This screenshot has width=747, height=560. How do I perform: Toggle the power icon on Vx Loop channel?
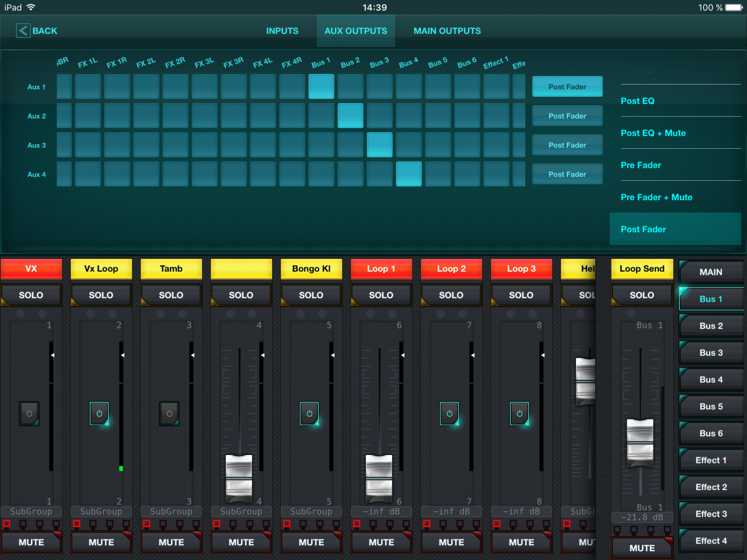(x=99, y=414)
